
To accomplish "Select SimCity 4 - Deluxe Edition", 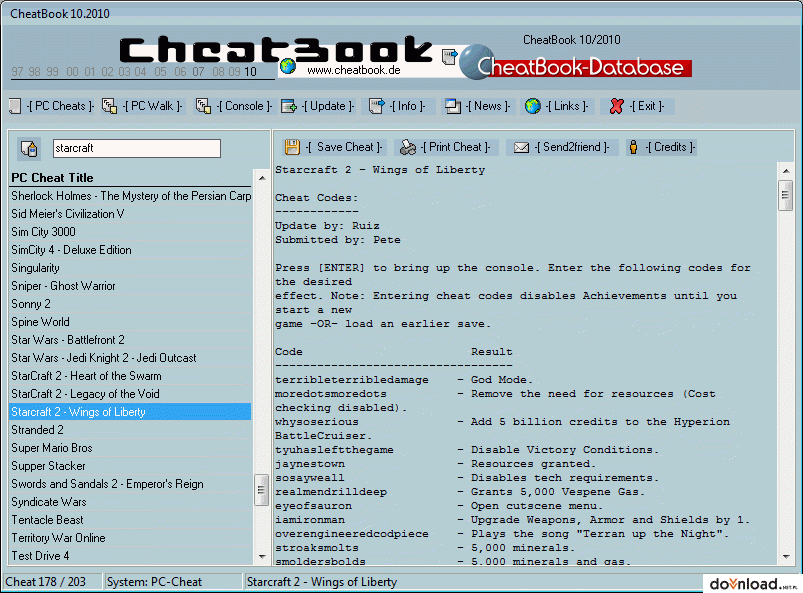I will (131, 250).
